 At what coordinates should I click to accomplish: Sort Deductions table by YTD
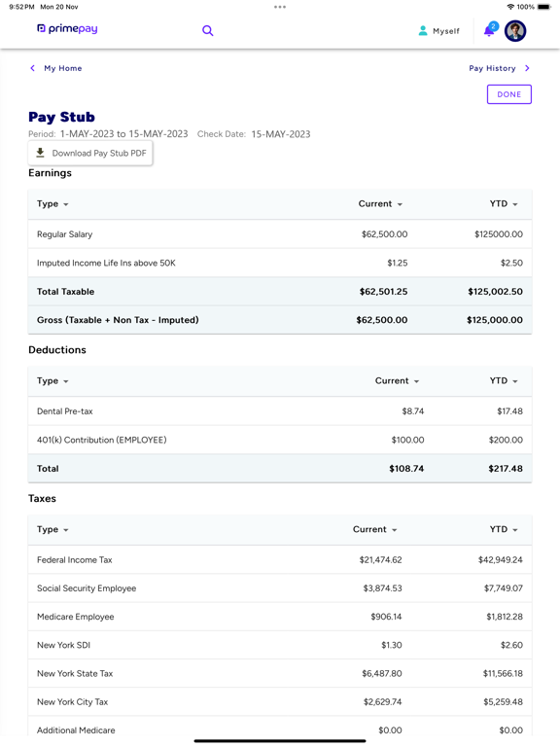504,381
